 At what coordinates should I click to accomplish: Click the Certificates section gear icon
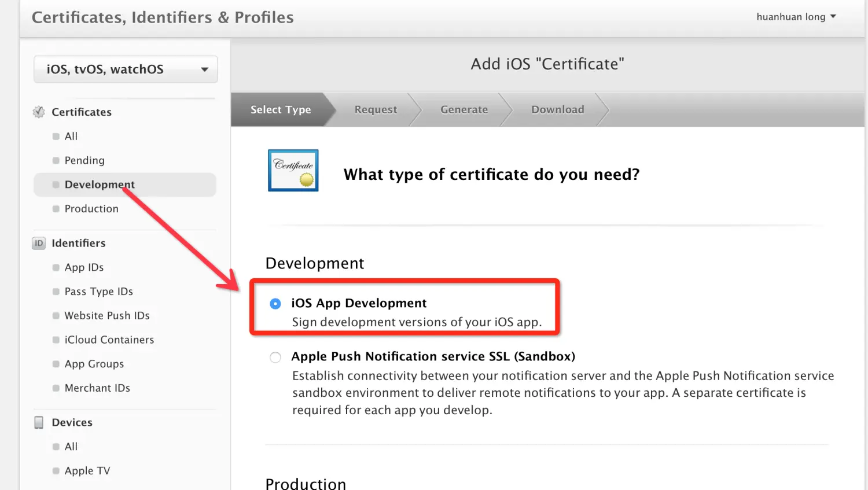pos(39,112)
